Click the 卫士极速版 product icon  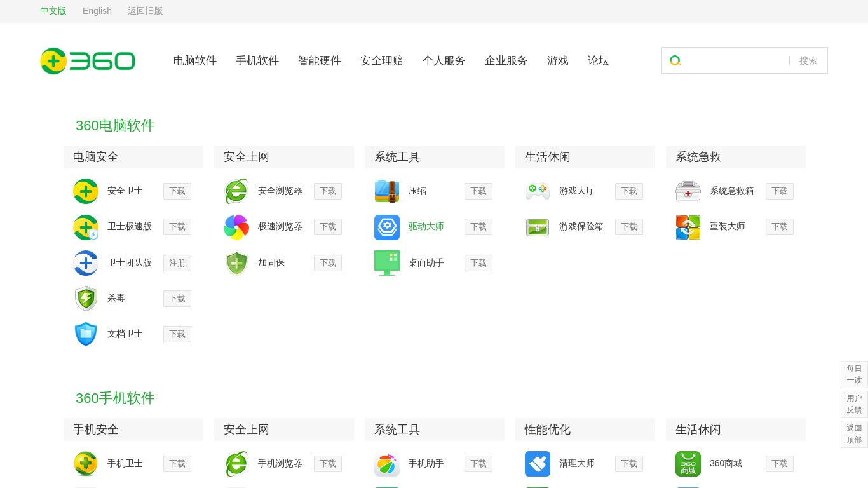click(x=86, y=227)
